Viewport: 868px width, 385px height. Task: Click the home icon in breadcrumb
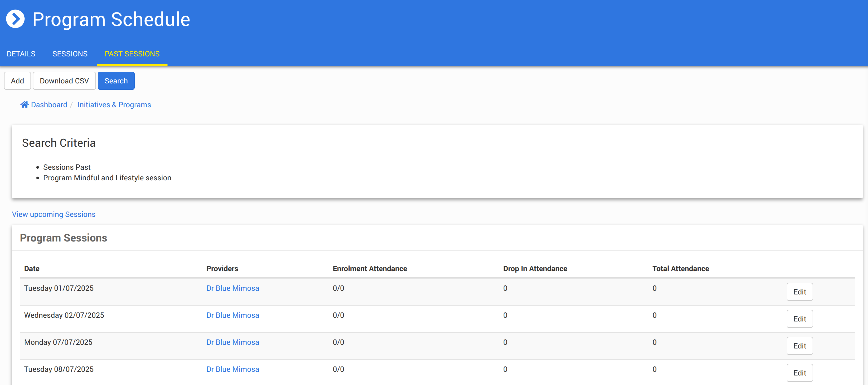(24, 105)
